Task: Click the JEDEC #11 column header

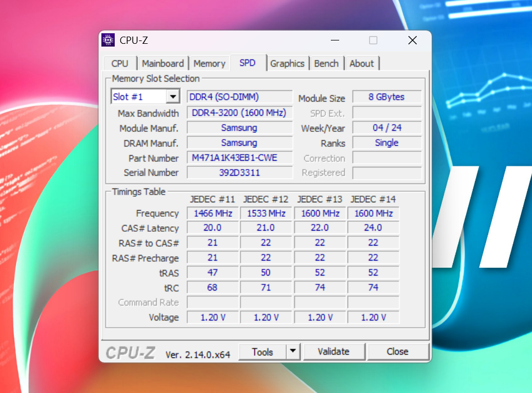Action: 212,199
